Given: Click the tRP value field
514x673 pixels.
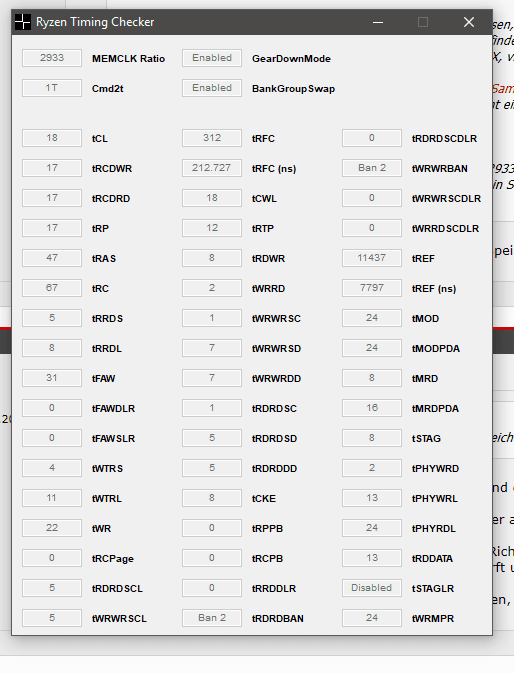Looking at the screenshot, I should 52,228.
